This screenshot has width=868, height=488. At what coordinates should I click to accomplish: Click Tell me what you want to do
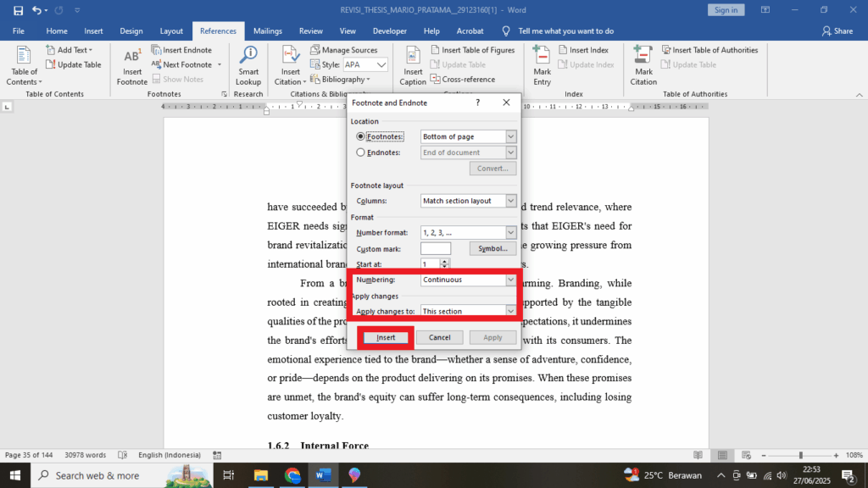[565, 31]
